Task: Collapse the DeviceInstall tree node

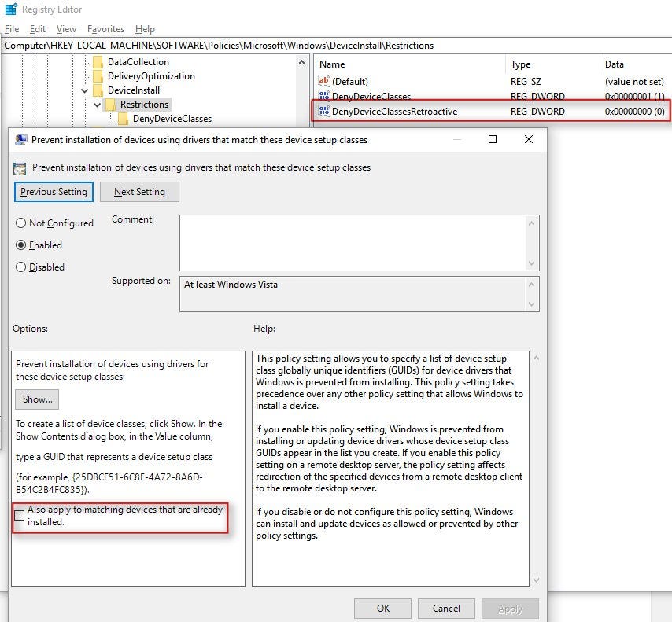Action: (84, 90)
